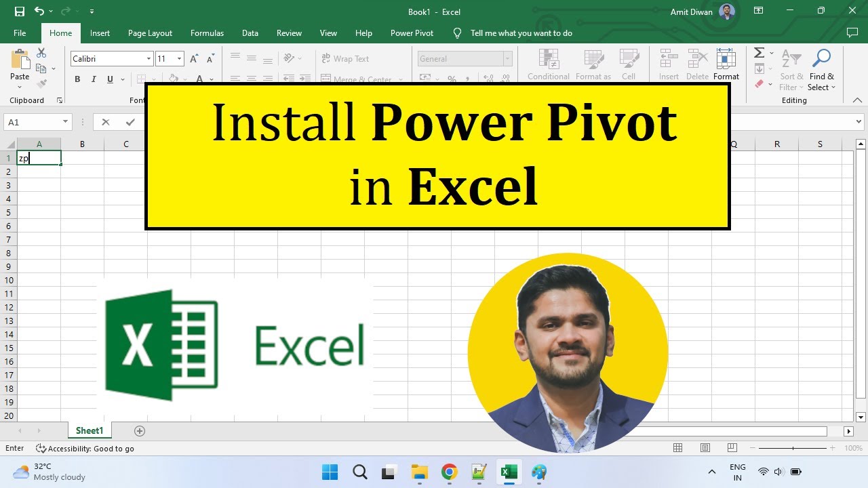The image size is (868, 488).
Task: Click the Amit Diwan account name
Action: click(x=692, y=12)
